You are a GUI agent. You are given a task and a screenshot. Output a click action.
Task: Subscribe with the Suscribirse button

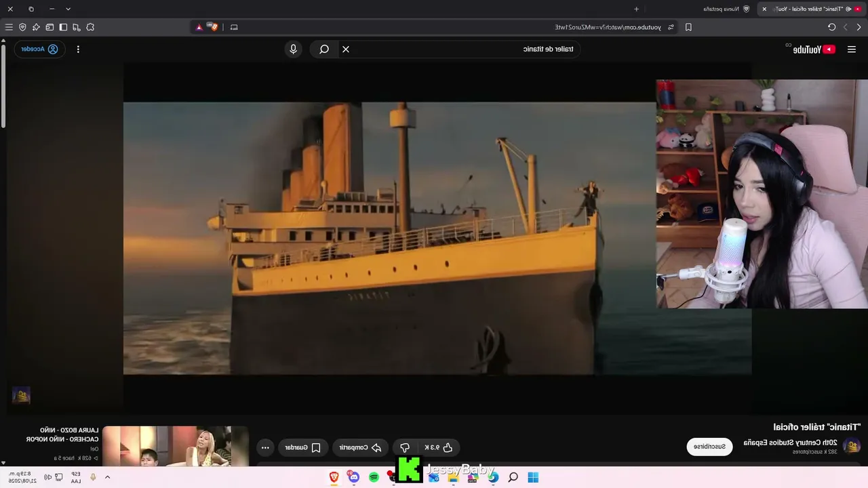click(709, 447)
